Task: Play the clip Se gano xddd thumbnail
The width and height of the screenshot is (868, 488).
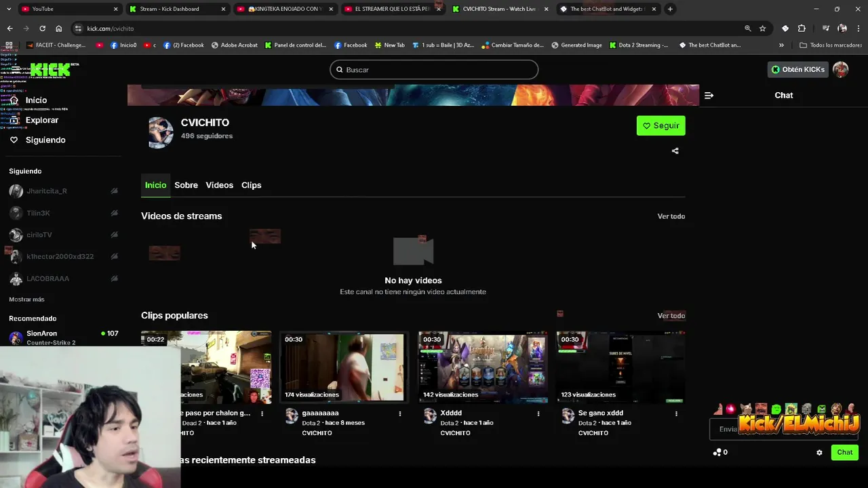Action: (620, 367)
